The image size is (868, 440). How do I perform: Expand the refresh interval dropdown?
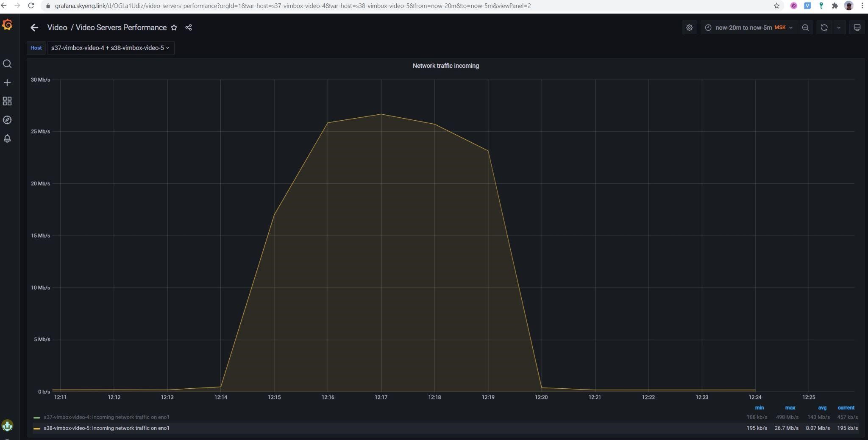[x=839, y=28]
